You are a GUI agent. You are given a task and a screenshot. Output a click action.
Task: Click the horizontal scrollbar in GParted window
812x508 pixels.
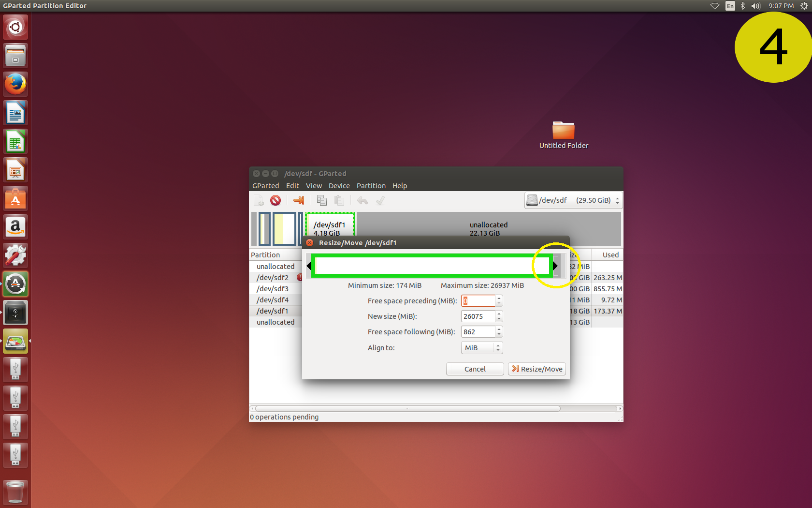click(x=407, y=409)
